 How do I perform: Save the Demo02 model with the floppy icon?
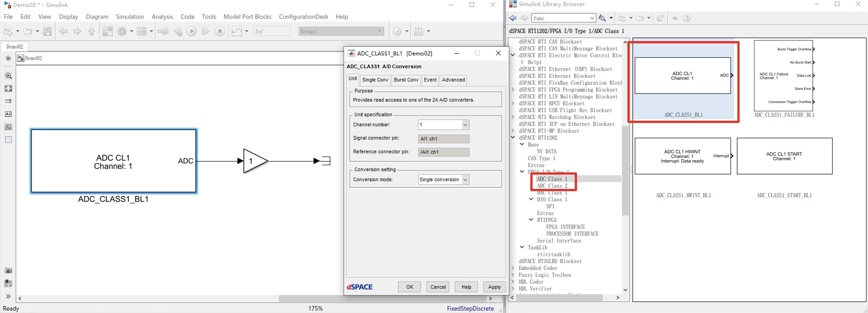coord(47,31)
